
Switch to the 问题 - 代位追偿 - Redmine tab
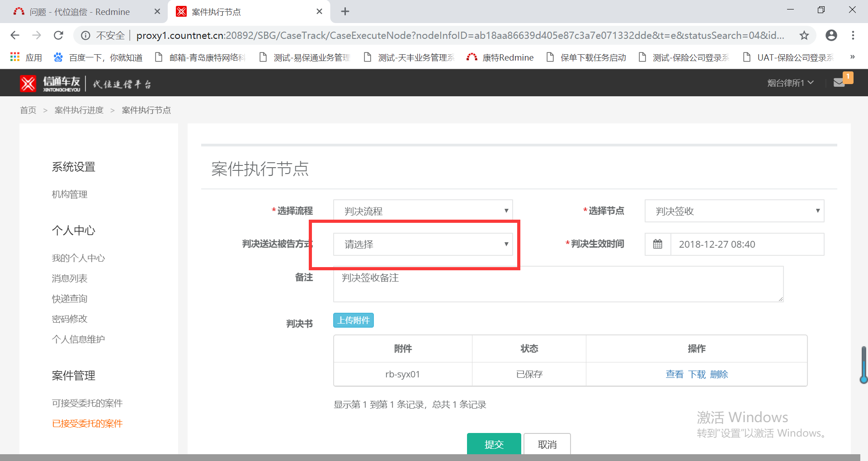click(x=84, y=12)
